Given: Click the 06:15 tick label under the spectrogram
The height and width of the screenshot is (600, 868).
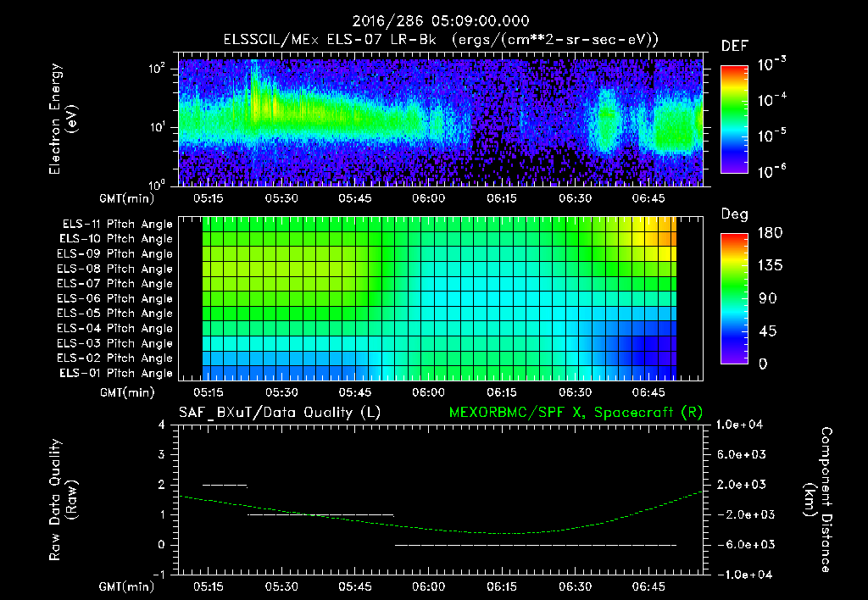Looking at the screenshot, I should click(502, 198).
